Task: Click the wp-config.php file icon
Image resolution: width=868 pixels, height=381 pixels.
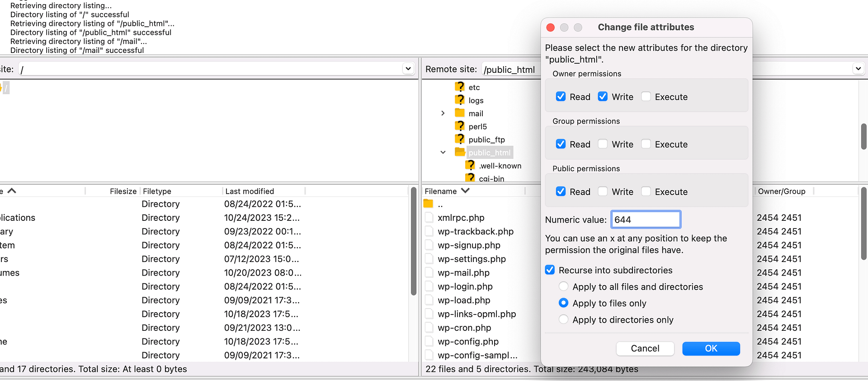Action: 429,342
